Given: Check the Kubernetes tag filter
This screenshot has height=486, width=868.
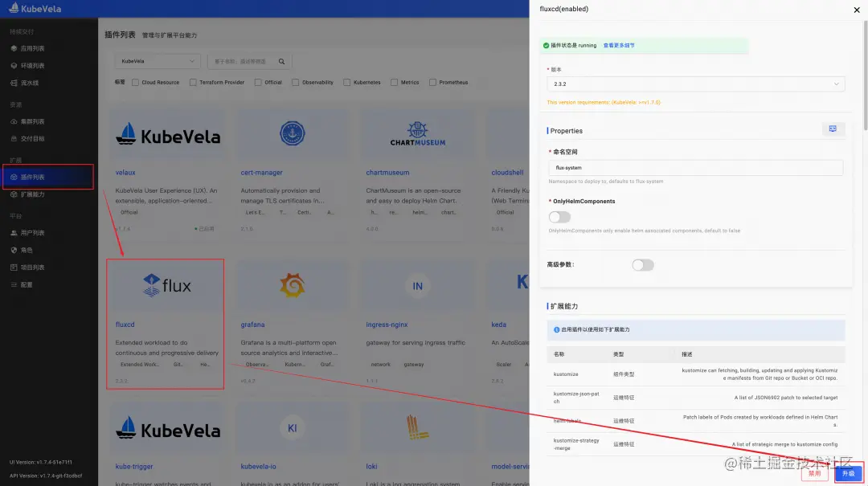Looking at the screenshot, I should (x=347, y=83).
